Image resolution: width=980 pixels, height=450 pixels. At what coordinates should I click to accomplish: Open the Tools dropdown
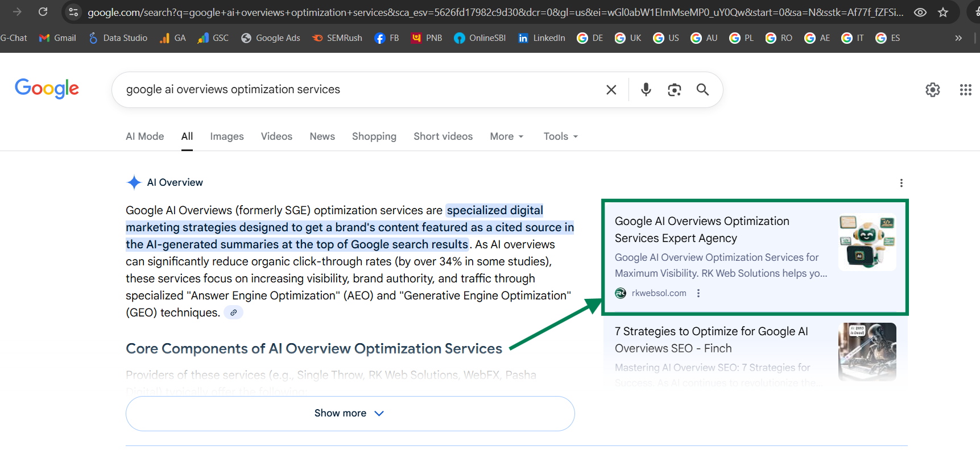point(561,136)
